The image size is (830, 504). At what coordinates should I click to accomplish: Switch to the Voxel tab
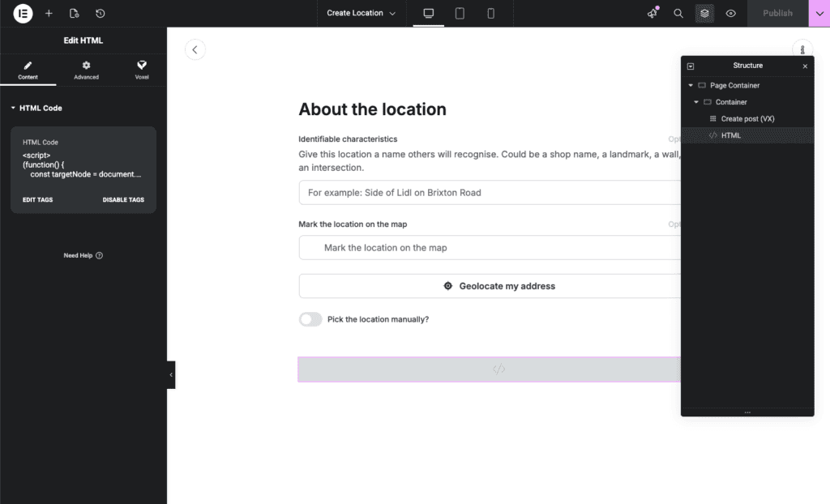[x=142, y=70]
